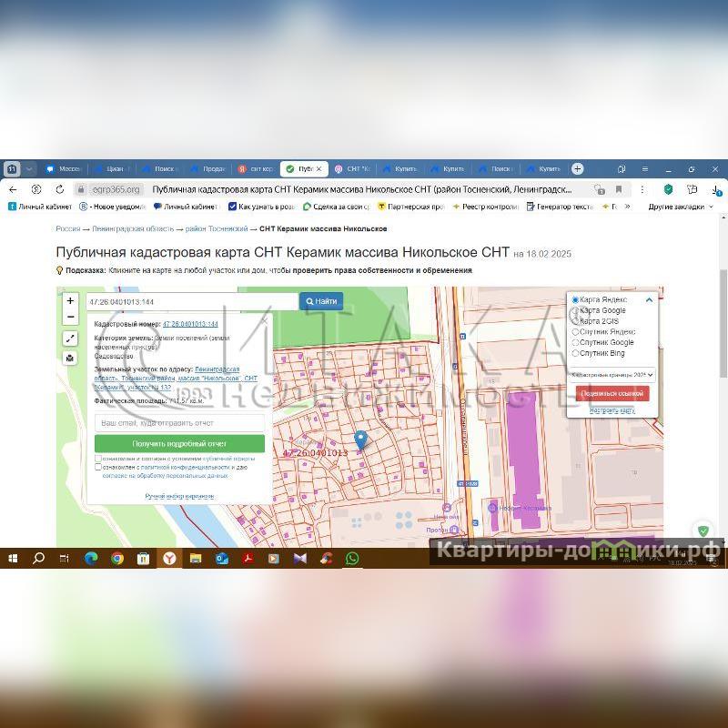The width and height of the screenshot is (728, 728).
Task: Select the Карта Google radio option
Action: coord(575,310)
